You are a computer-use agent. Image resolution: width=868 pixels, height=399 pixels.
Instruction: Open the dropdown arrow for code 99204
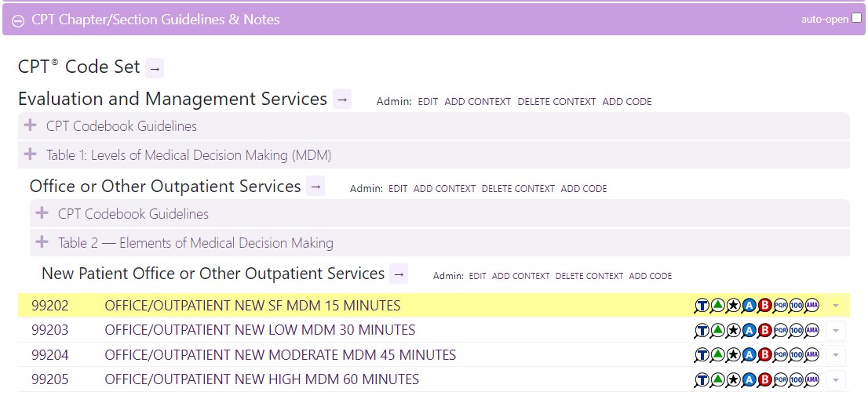835,355
